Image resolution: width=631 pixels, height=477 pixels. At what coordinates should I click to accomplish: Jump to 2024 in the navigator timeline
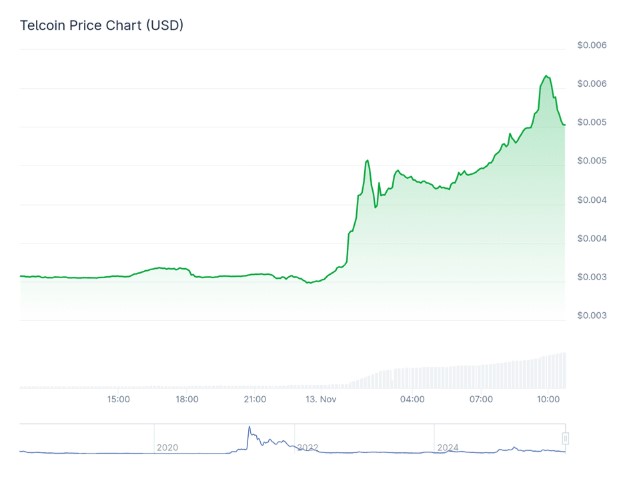pos(447,448)
